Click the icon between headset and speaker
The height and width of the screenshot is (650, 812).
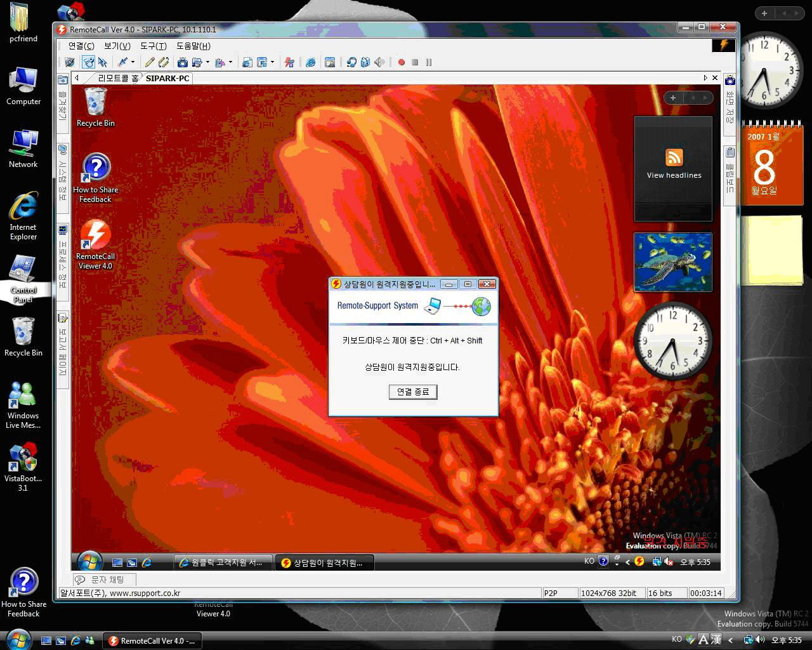365,62
